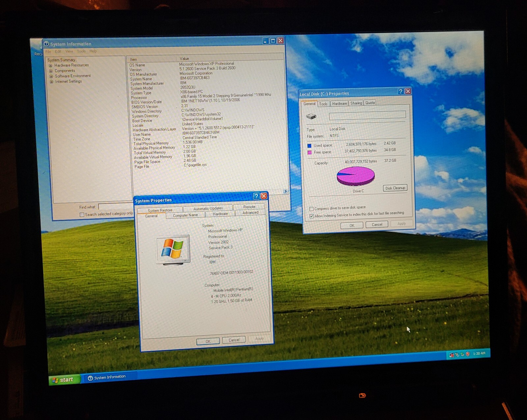
Task: Click the help question mark in Local Disk Properties
Action: pos(401,92)
